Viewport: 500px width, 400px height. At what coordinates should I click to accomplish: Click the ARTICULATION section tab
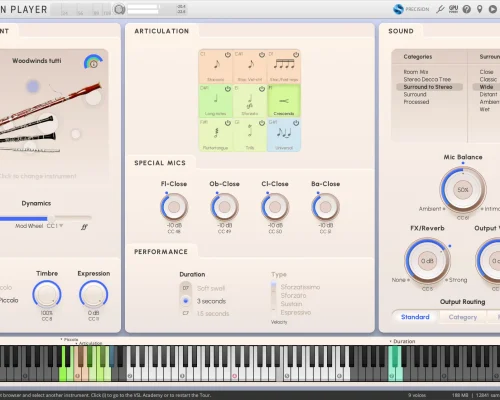pos(162,31)
